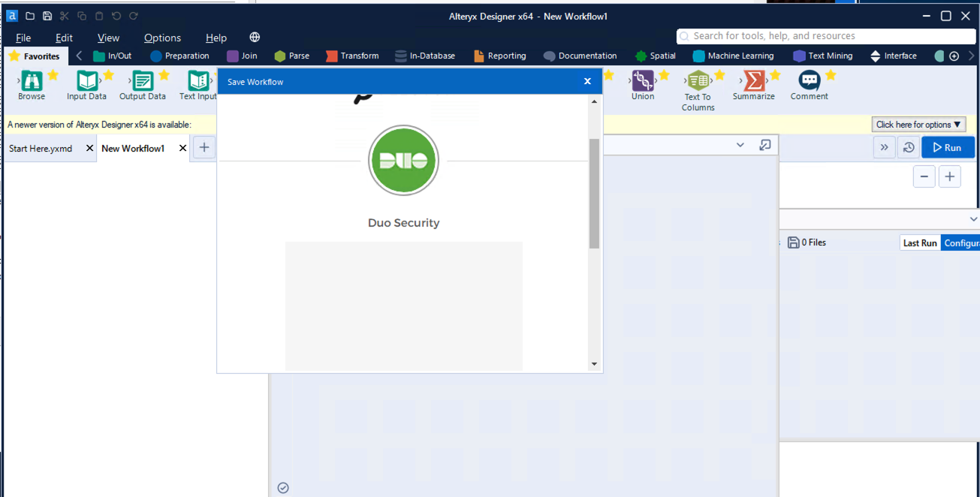980x497 pixels.
Task: Toggle favorite star on Comment tool
Action: (x=831, y=75)
